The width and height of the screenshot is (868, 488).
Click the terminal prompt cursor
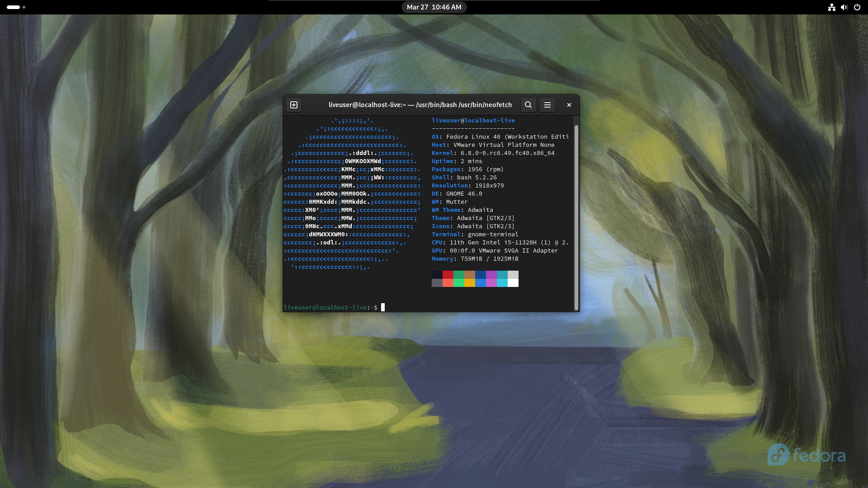pos(383,307)
